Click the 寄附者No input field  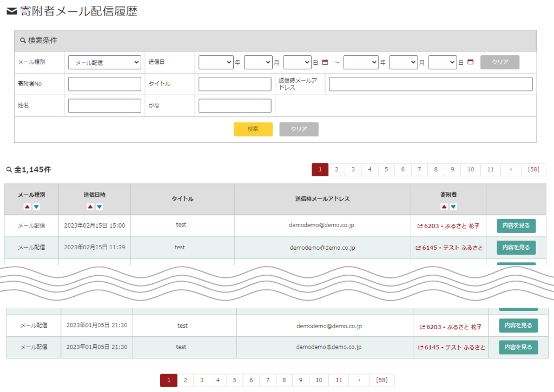(104, 84)
